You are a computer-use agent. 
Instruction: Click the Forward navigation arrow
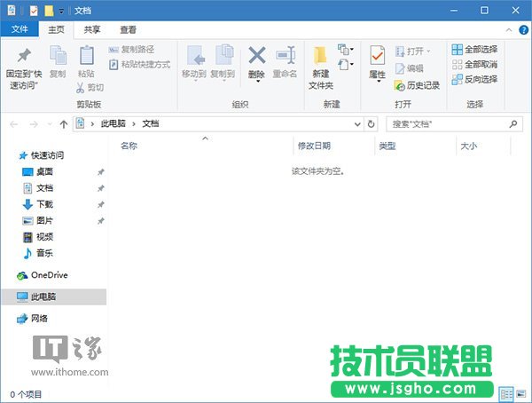pyautogui.click(x=34, y=124)
